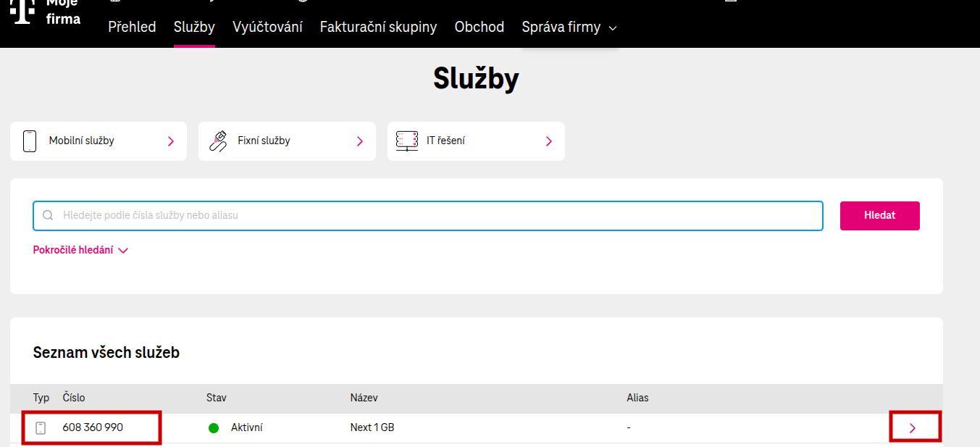Viewport: 980px width, 447px height.
Task: Go to the Přehled menu item
Action: 132,28
